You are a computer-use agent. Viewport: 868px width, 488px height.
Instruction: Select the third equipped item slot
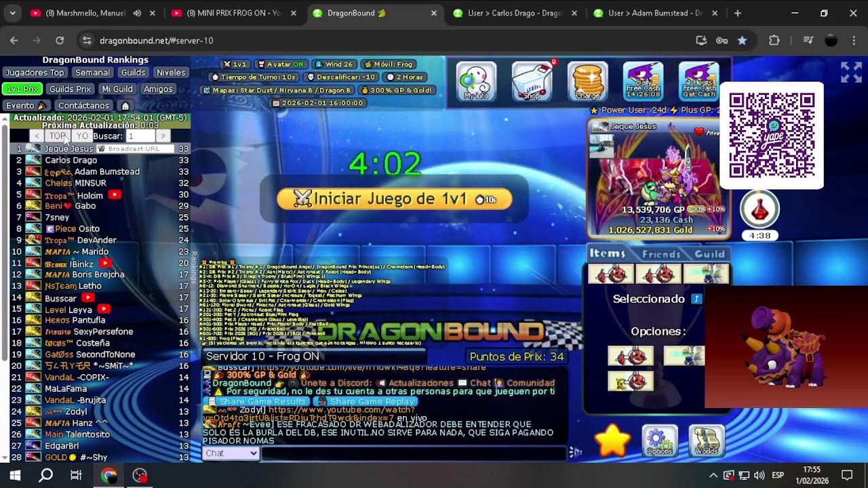tap(706, 274)
